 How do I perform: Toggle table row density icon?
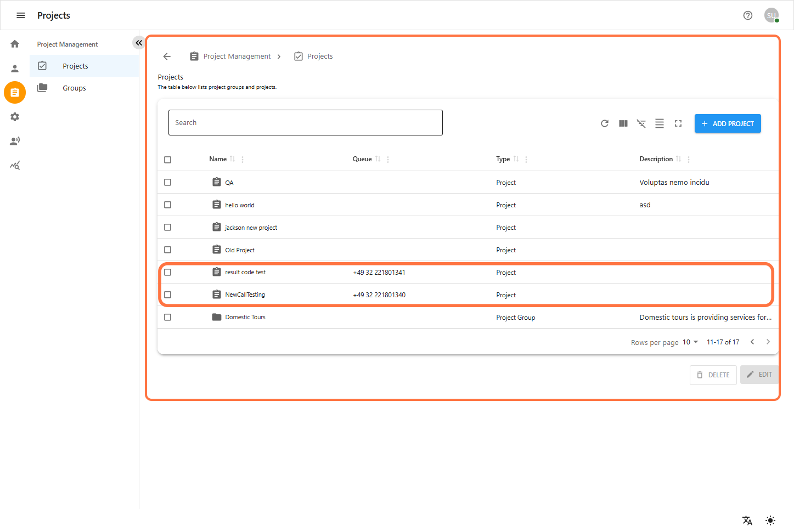[x=660, y=123]
